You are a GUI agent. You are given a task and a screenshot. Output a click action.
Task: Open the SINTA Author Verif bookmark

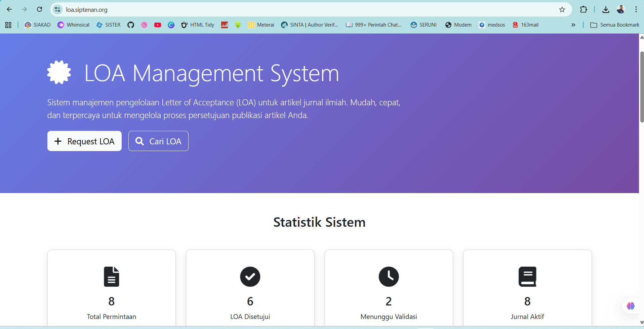310,25
